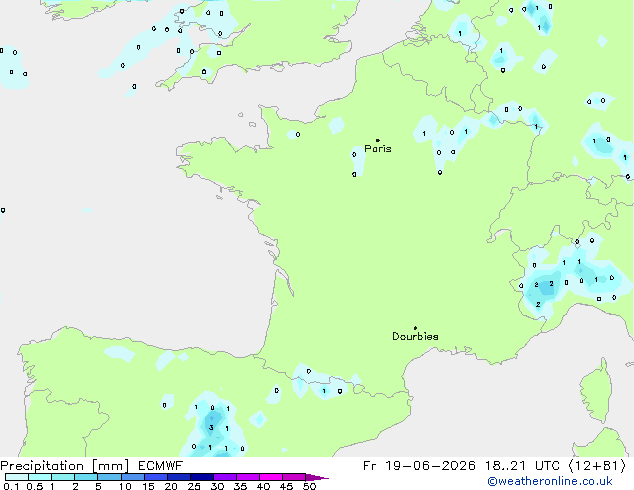This screenshot has width=634, height=490.
Task: Click the '40' legend scale label
Action: coord(263,486)
